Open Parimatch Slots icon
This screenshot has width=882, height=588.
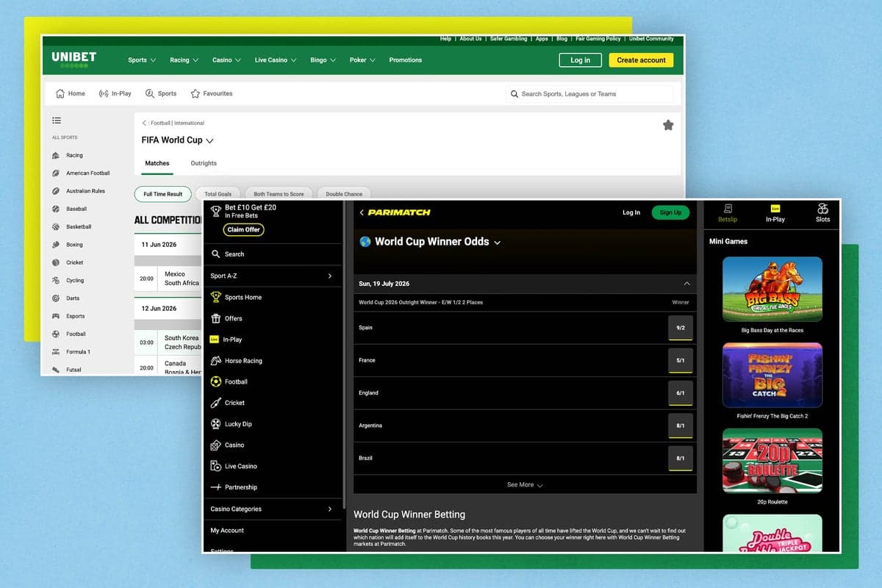tap(822, 213)
